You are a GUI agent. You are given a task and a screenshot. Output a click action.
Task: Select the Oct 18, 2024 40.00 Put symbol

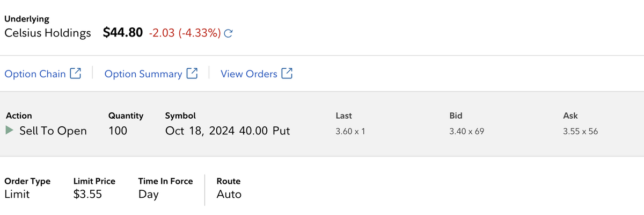click(228, 131)
